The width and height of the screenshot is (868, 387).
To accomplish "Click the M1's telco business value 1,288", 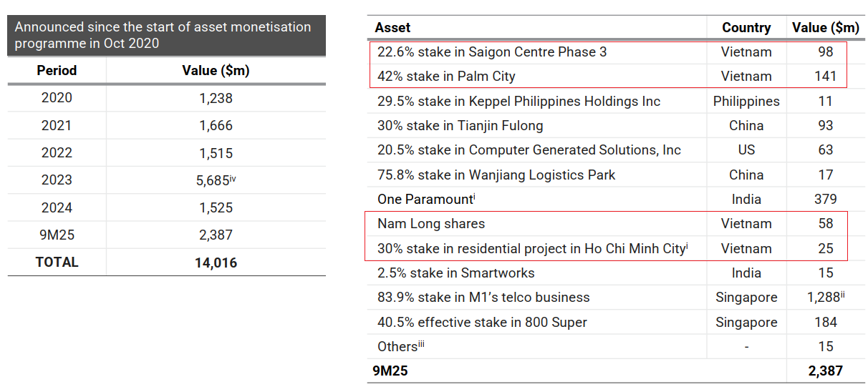I will coord(822,298).
